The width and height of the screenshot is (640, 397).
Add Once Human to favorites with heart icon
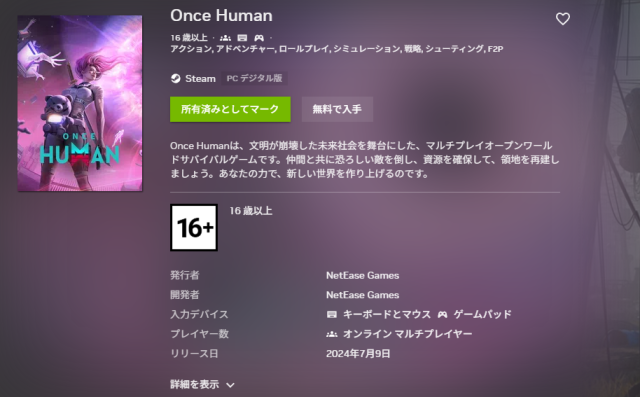click(563, 19)
